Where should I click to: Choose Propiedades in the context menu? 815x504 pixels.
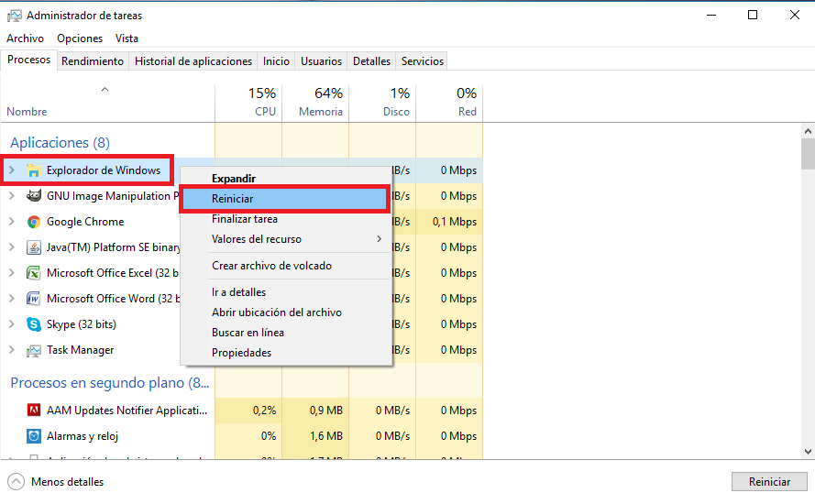click(286, 353)
